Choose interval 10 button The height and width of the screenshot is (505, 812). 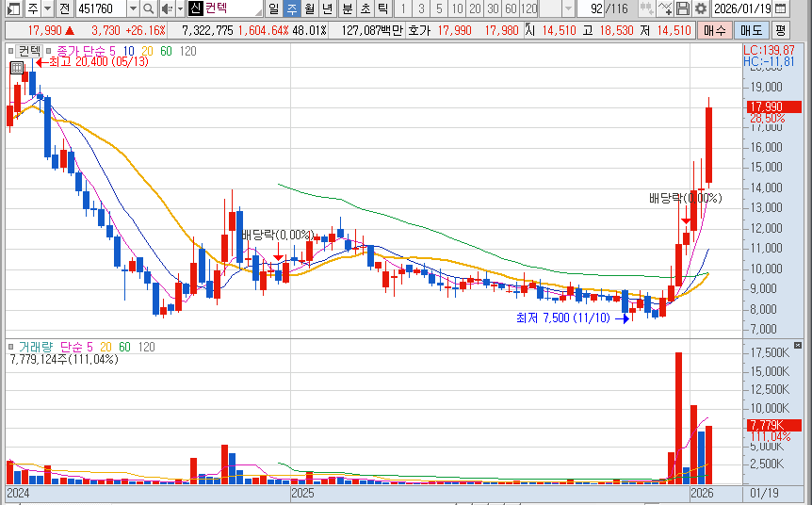point(457,8)
